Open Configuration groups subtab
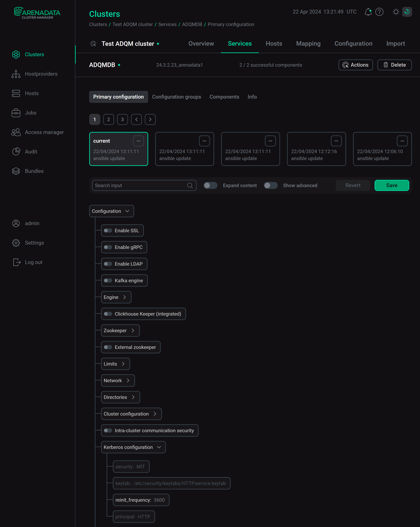420x527 pixels. click(177, 97)
